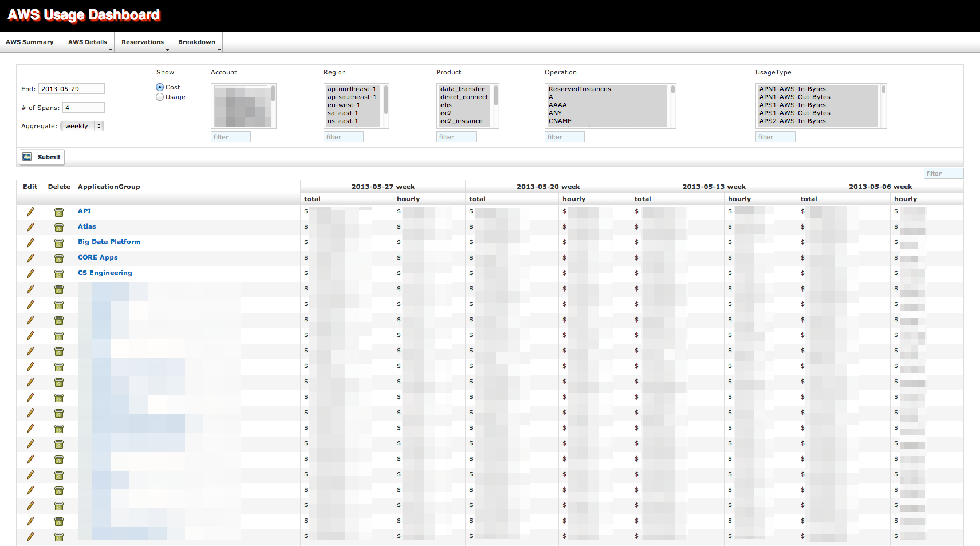Select ReservedInstances in Operation list
Screen dimensions: 980x546
(607, 89)
